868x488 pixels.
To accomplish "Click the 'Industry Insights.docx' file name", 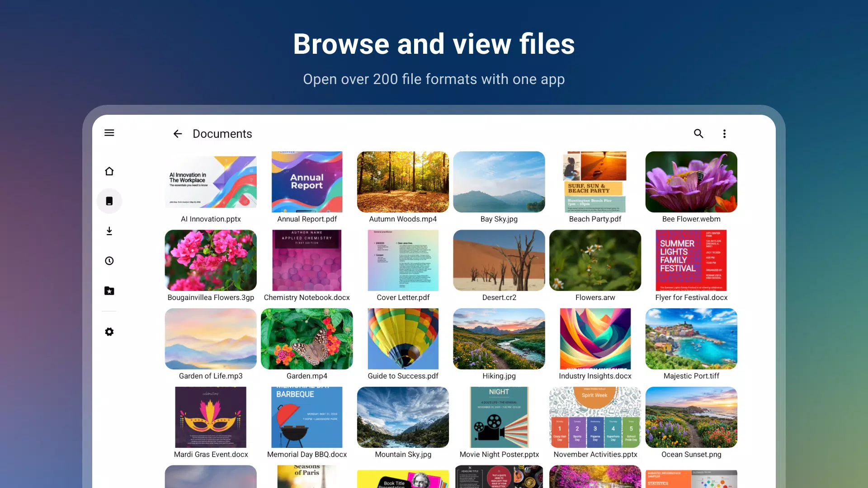I will coord(595,376).
